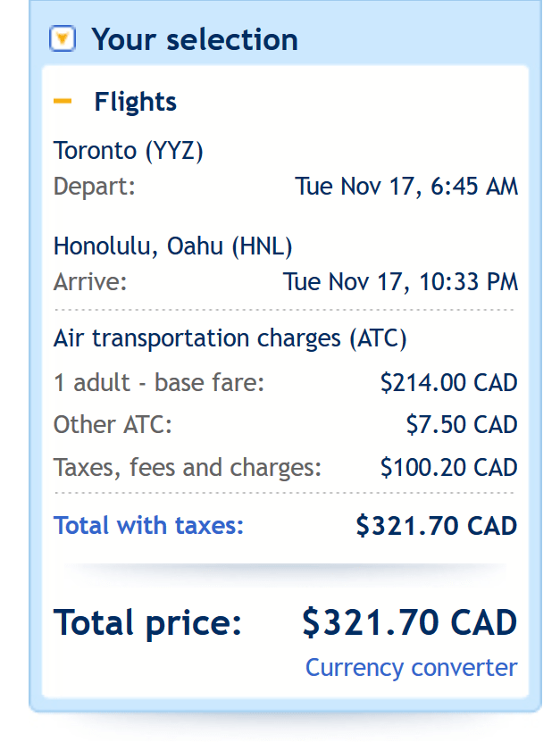Click the orange minus icon next to Flights
Screen dimensions: 560x742
(x=64, y=102)
